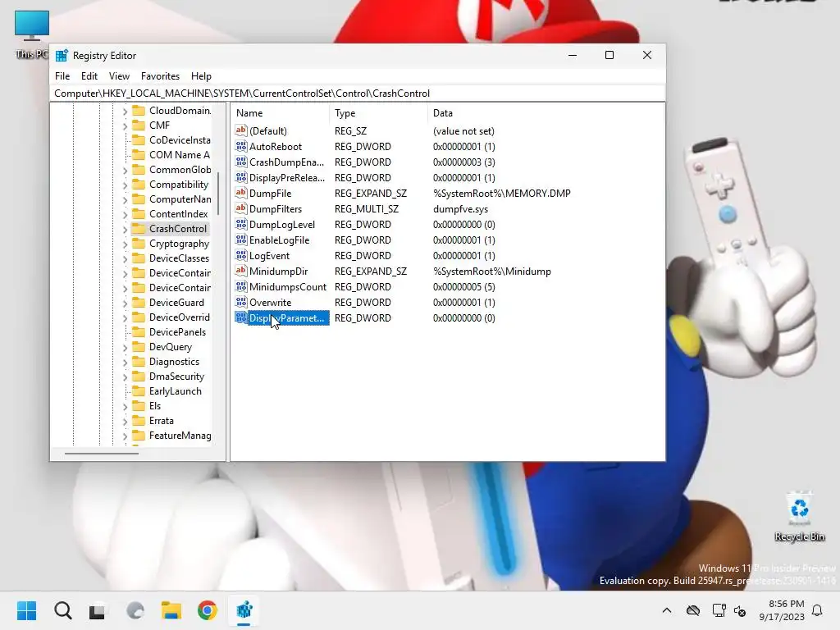Click the DumpFile string icon
The height and width of the screenshot is (630, 840).
tap(241, 193)
